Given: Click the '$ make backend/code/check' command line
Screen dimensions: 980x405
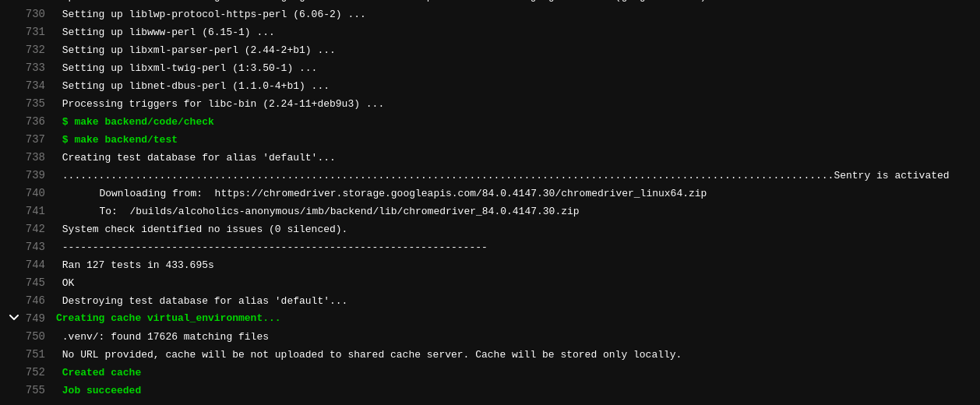Looking at the screenshot, I should [x=138, y=121].
